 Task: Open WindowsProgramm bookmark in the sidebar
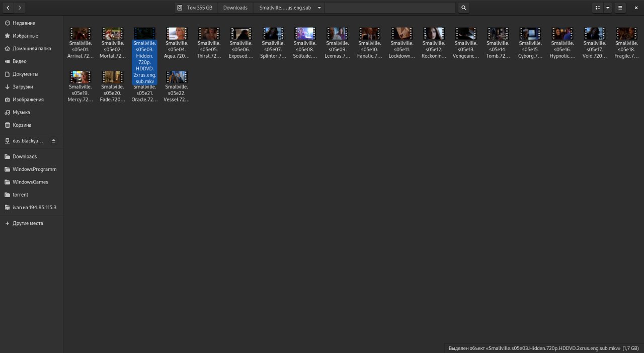click(31, 169)
